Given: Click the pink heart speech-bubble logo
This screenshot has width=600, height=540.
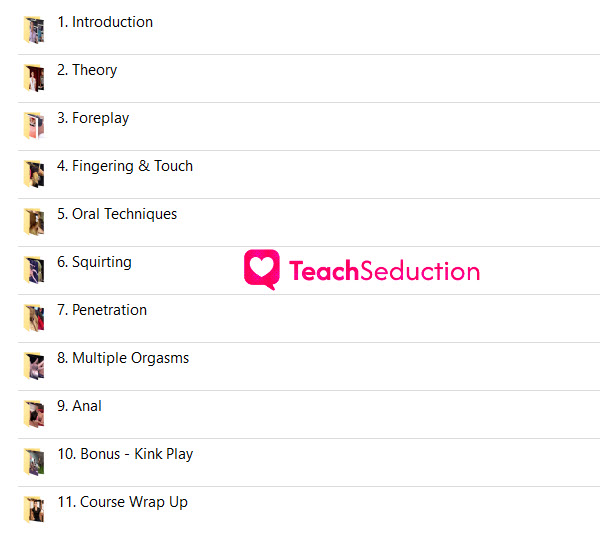Looking at the screenshot, I should 262,269.
